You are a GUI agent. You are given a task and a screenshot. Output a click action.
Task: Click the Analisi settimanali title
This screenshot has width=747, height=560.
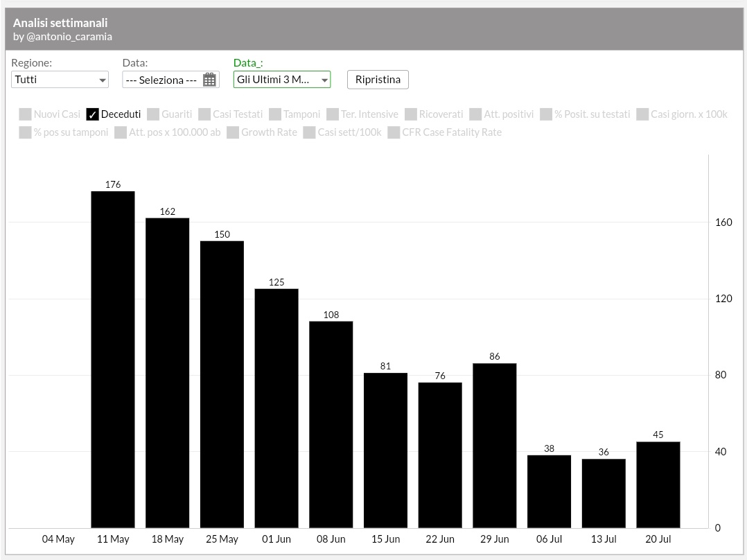(60, 22)
